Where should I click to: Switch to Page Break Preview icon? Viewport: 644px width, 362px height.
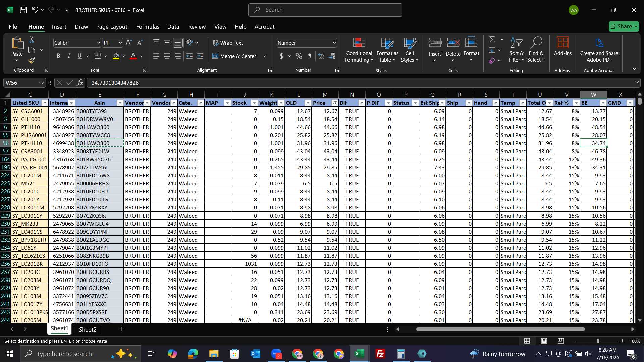561,341
